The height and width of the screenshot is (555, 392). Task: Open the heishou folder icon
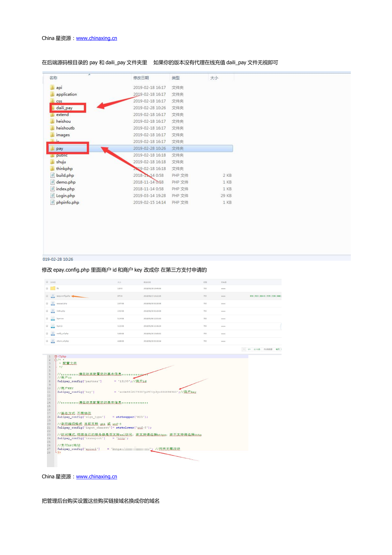(x=52, y=121)
